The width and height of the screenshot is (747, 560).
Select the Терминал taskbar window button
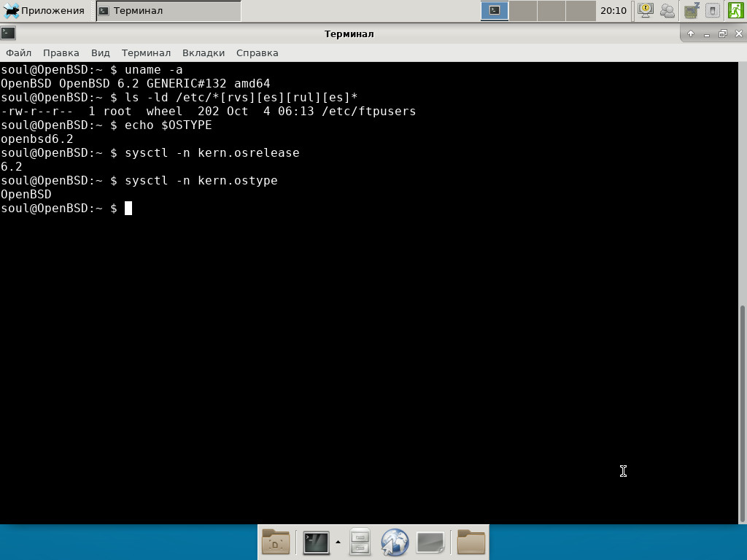click(x=169, y=10)
